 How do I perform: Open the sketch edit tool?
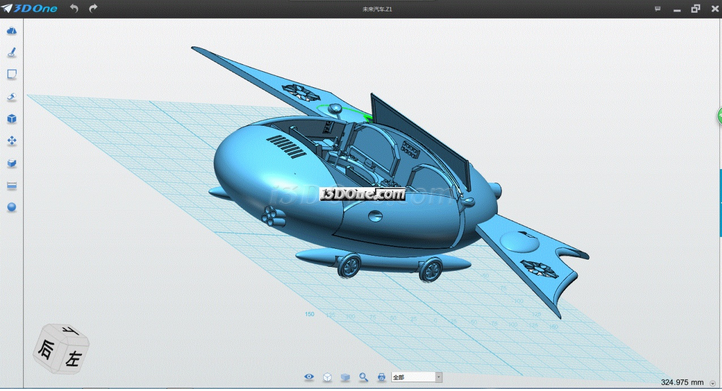pos(12,74)
